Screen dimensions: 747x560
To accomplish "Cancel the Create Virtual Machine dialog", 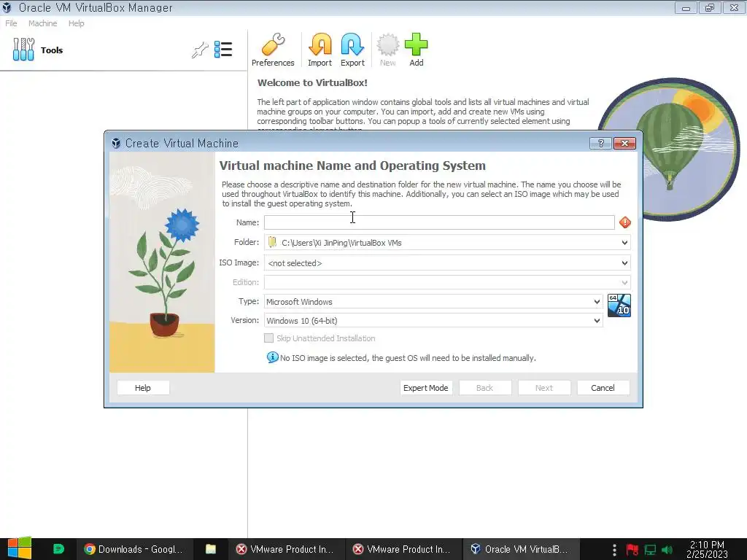I will [x=603, y=388].
